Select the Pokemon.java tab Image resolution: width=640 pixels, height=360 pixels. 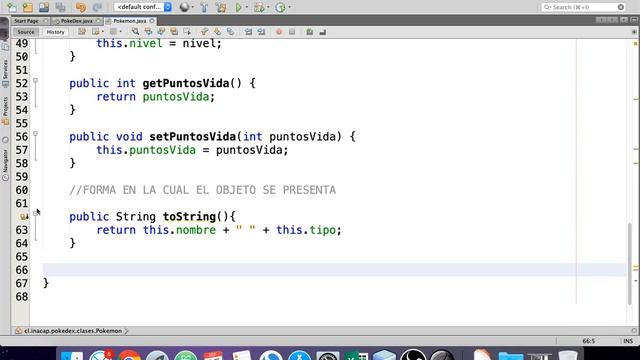[x=129, y=21]
